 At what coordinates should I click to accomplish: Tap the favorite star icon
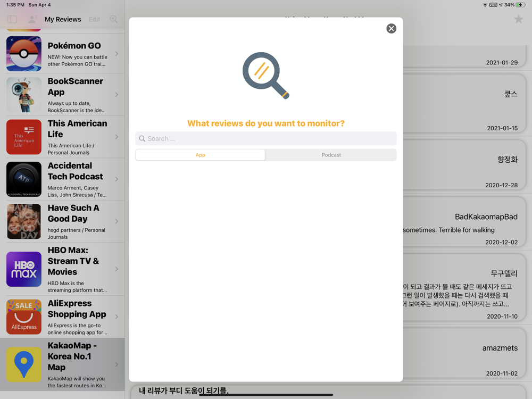[x=518, y=19]
